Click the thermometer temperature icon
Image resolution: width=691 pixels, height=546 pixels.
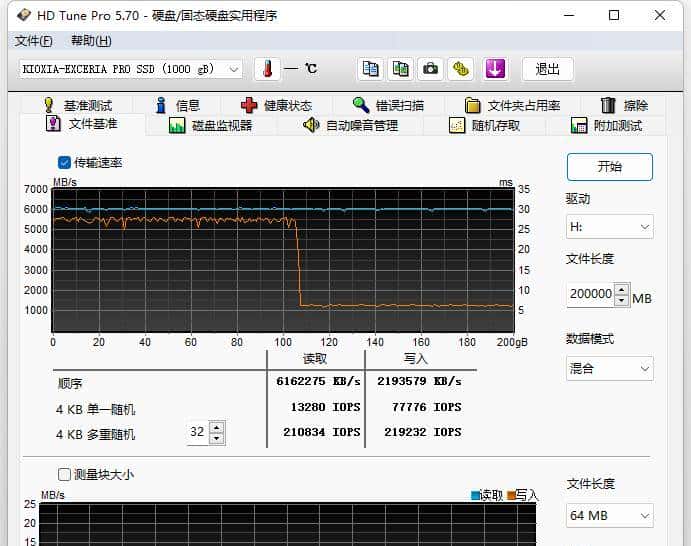267,69
